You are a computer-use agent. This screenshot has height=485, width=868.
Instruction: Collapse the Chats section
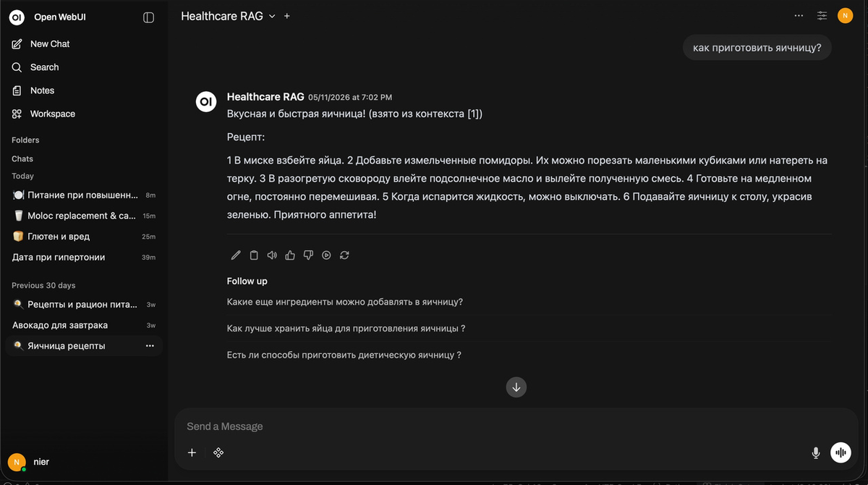(22, 159)
